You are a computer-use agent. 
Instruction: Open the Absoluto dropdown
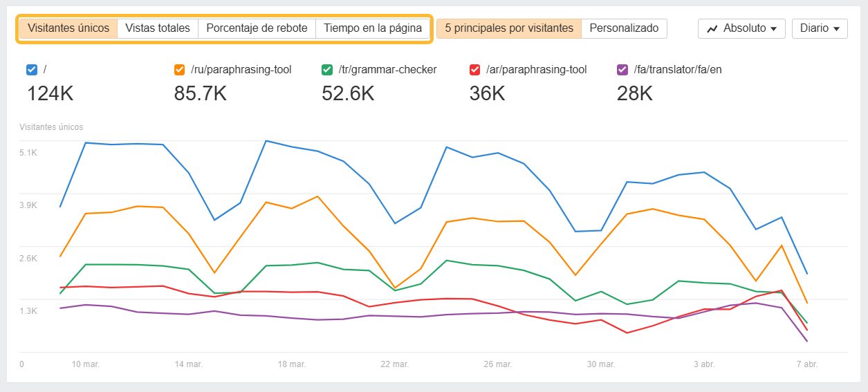point(741,28)
